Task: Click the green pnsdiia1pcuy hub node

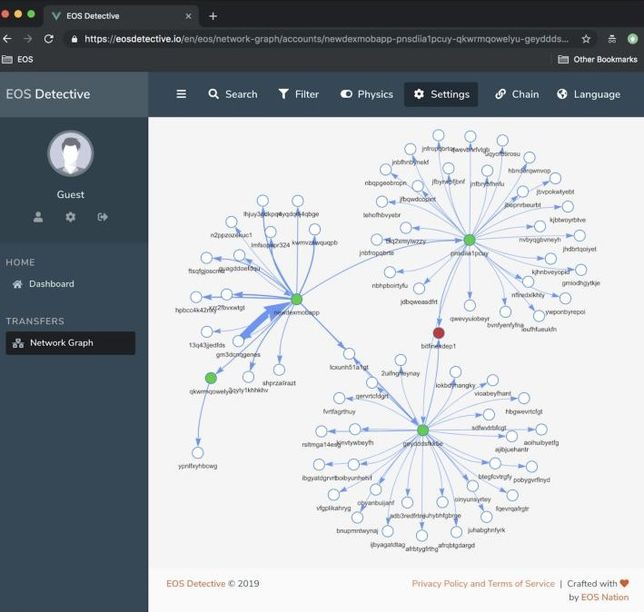Action: click(469, 240)
